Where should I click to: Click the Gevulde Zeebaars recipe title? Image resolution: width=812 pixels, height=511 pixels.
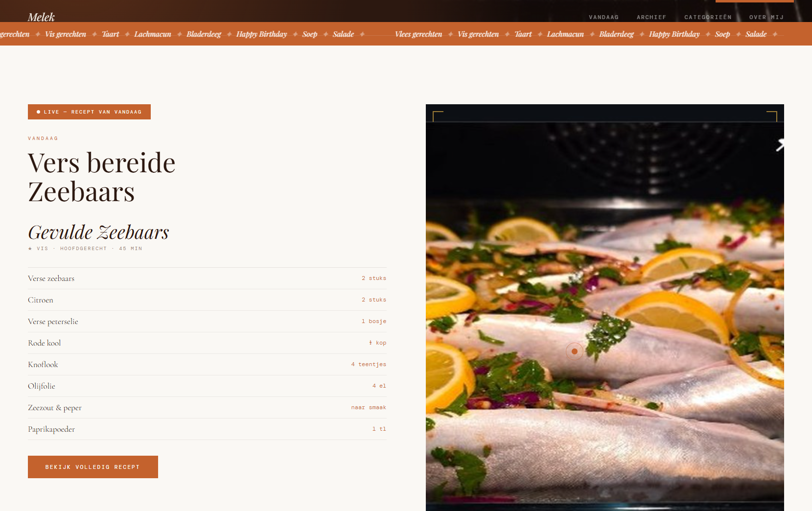pyautogui.click(x=98, y=232)
